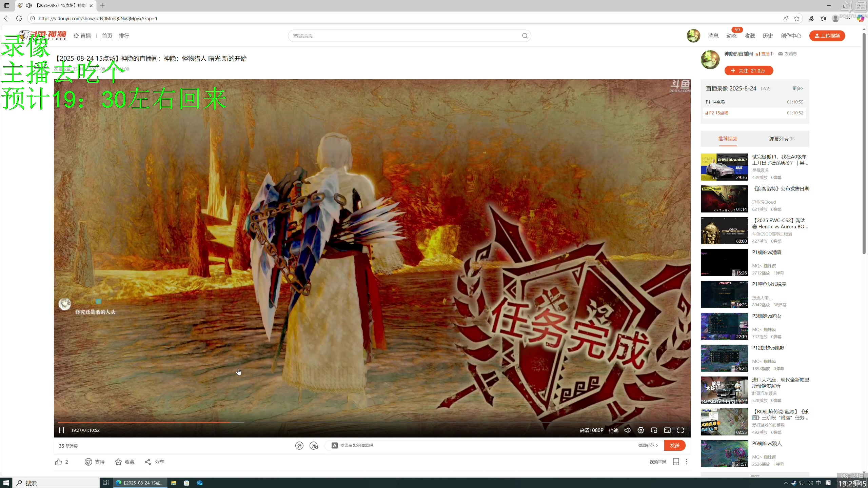Image resolution: width=868 pixels, height=488 pixels.
Task: Open danmaku font style A icon
Action: click(x=334, y=445)
